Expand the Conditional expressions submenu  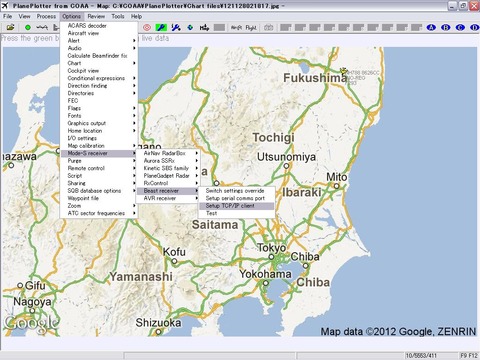99,78
